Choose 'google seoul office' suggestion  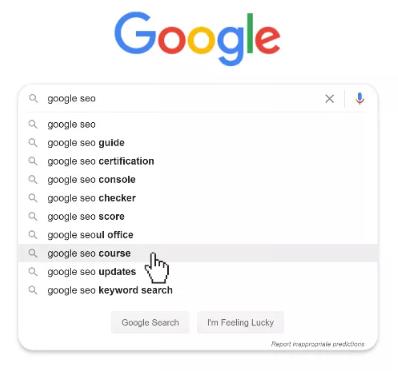coord(198,235)
